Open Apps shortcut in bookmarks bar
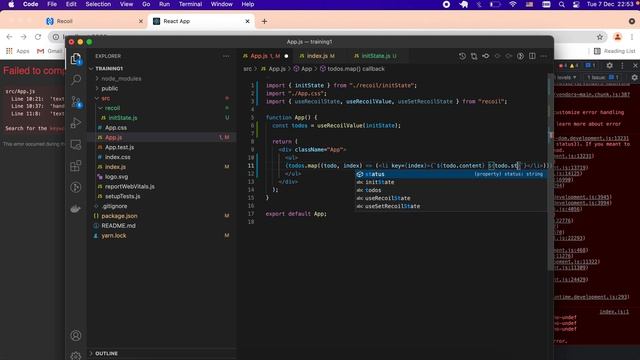Viewport: 640px width, 360px height. click(18, 51)
